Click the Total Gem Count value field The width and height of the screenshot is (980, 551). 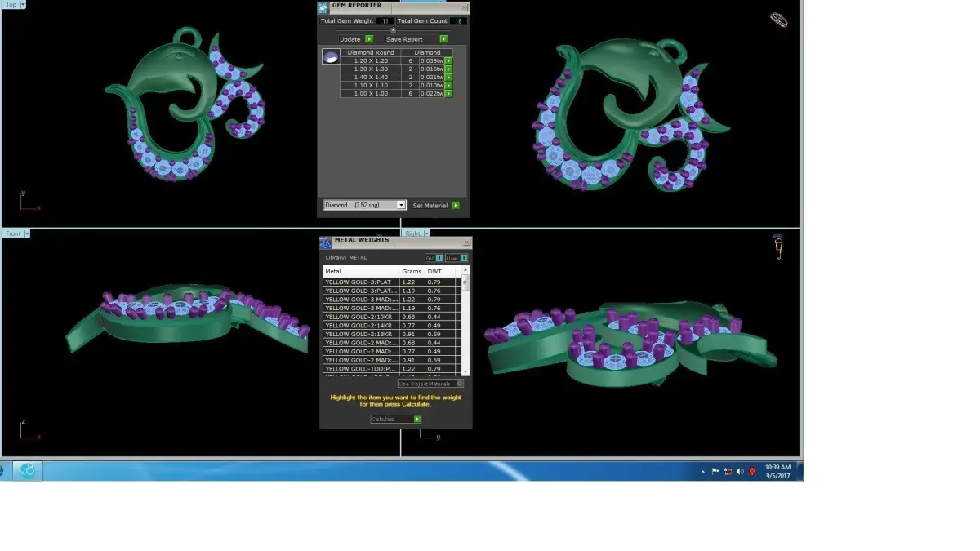pos(458,21)
